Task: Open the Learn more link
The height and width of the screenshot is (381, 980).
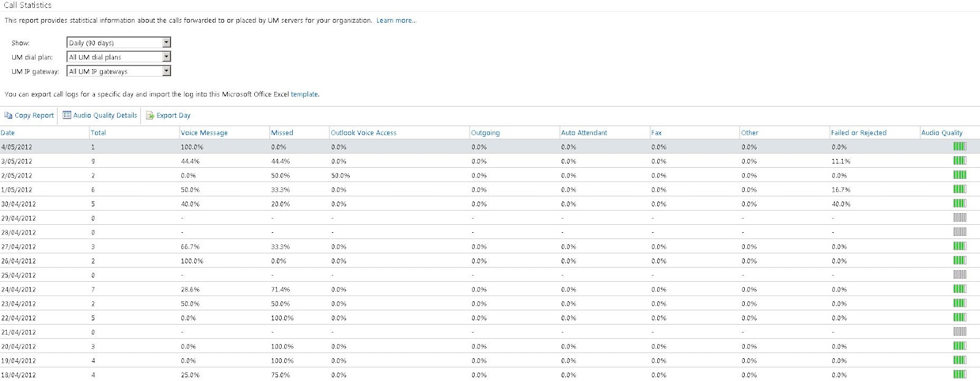Action: pos(396,21)
